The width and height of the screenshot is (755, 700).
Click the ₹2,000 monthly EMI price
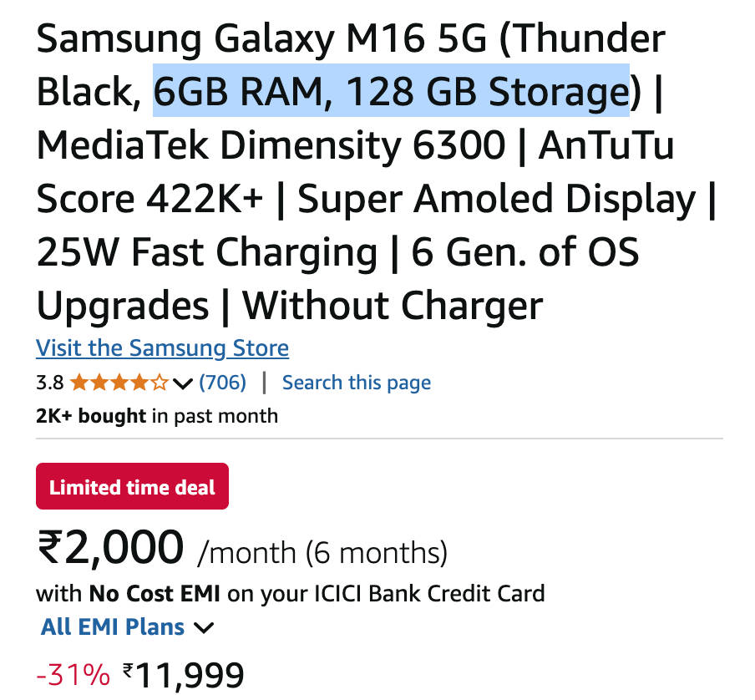pos(109,549)
